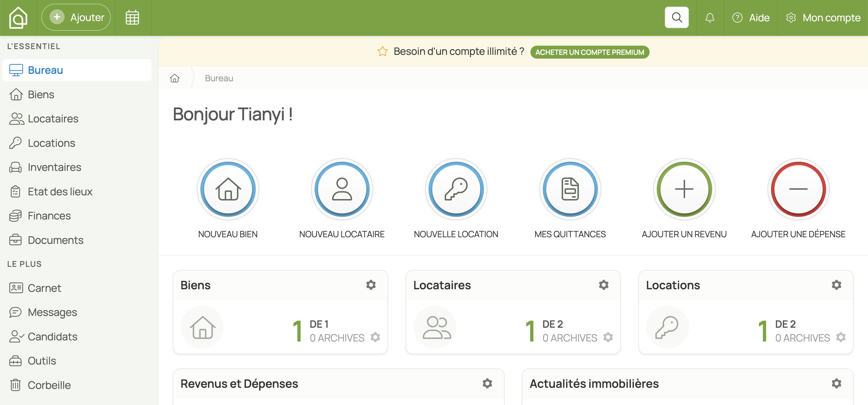The width and height of the screenshot is (868, 405).
Task: Click the key icon in Locations widget
Action: 668,327
